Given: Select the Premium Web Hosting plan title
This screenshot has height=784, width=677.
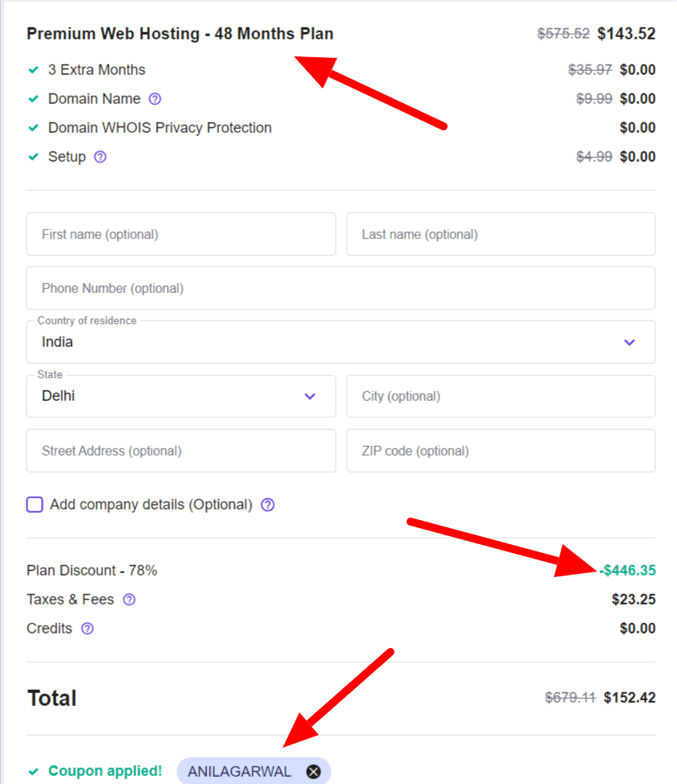Looking at the screenshot, I should (x=180, y=34).
